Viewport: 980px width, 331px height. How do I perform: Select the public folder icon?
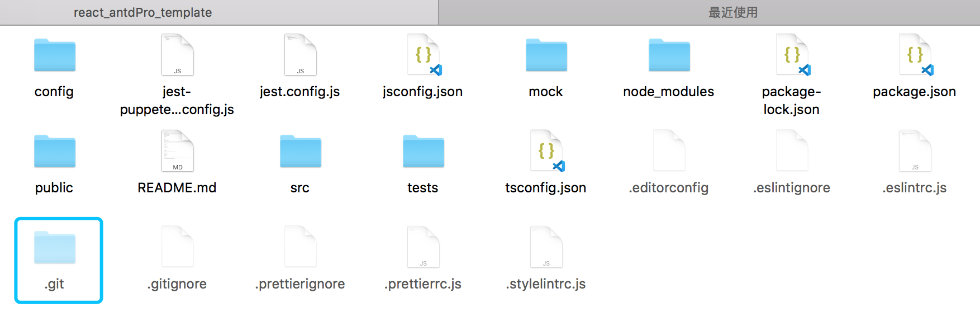[55, 151]
